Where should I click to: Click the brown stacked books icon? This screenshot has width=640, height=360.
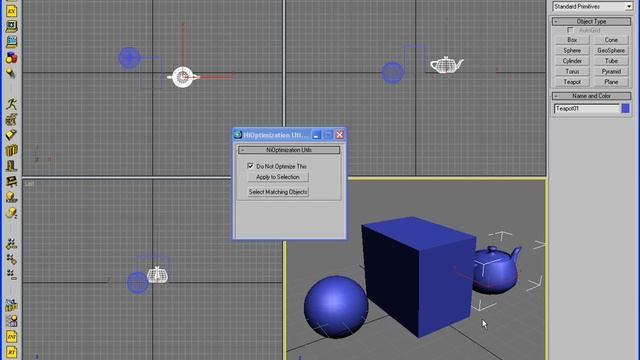(11, 150)
